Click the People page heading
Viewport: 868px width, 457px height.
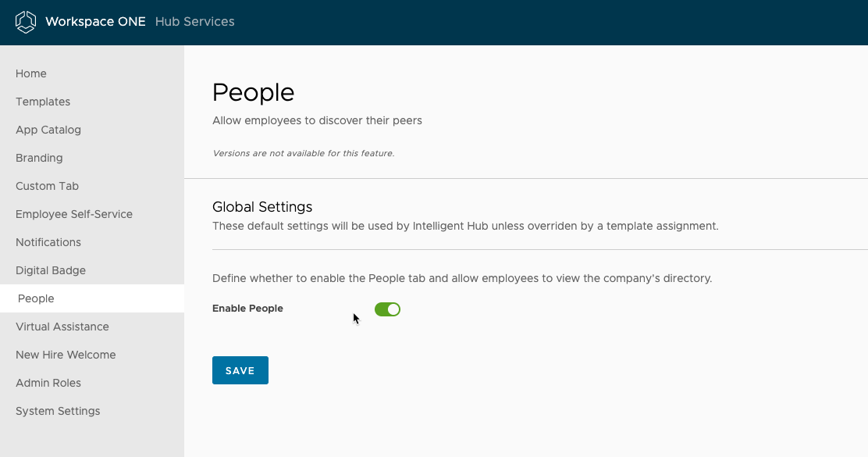[253, 92]
